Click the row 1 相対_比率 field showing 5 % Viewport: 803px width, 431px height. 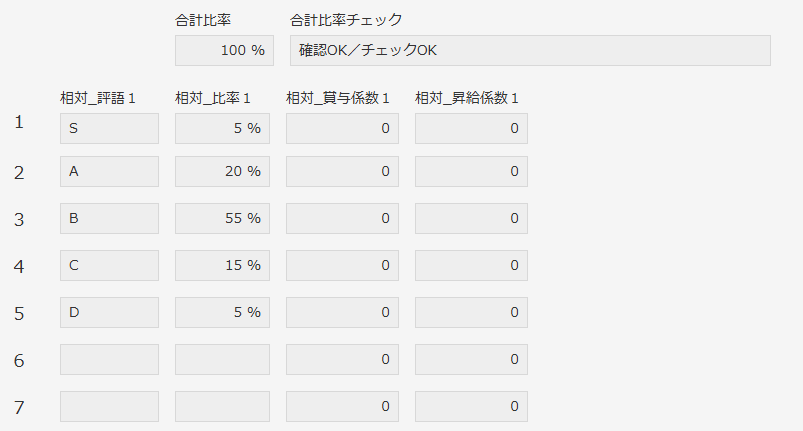(222, 128)
